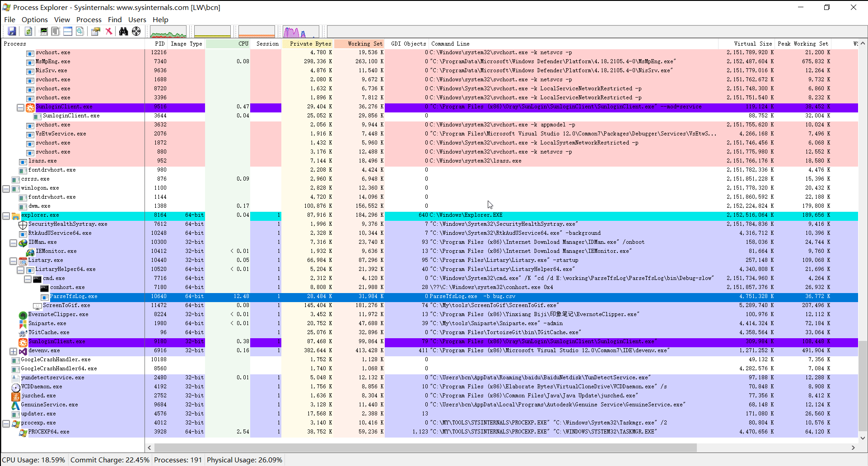Open the View menu
This screenshot has height=466, width=868.
click(62, 19)
